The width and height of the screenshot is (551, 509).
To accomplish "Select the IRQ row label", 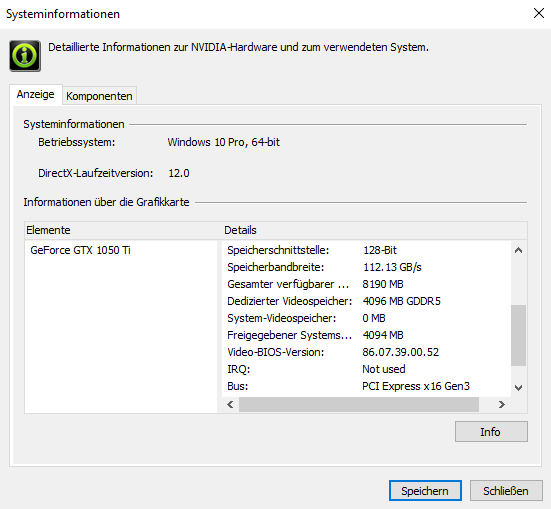I will pos(239,369).
